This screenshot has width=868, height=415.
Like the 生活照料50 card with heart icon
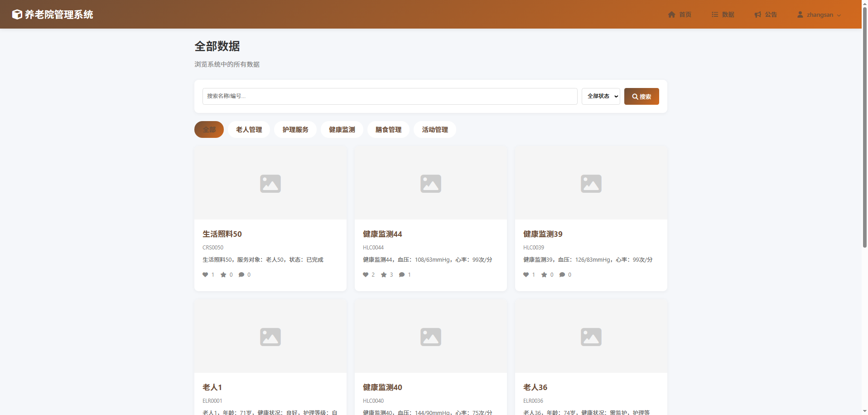205,275
